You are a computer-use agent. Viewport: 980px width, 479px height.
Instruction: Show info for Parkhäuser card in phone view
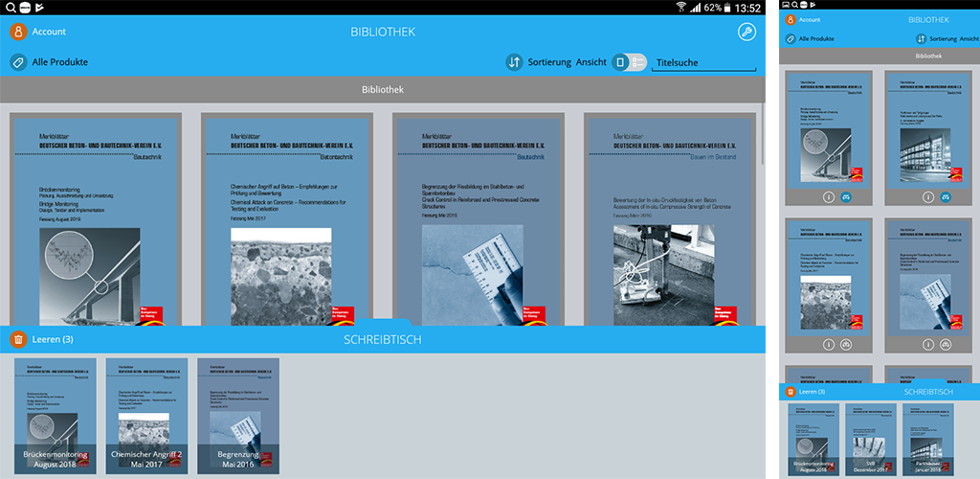928,197
